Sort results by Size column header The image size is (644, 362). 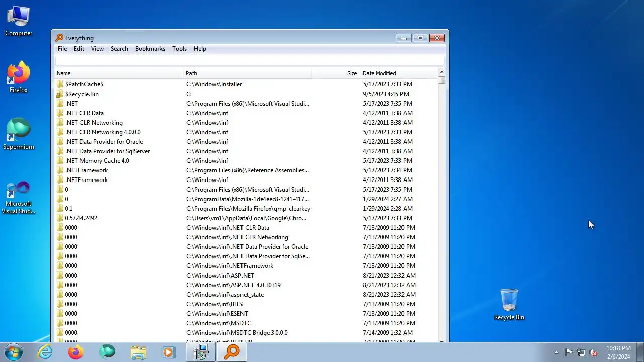click(335, 73)
